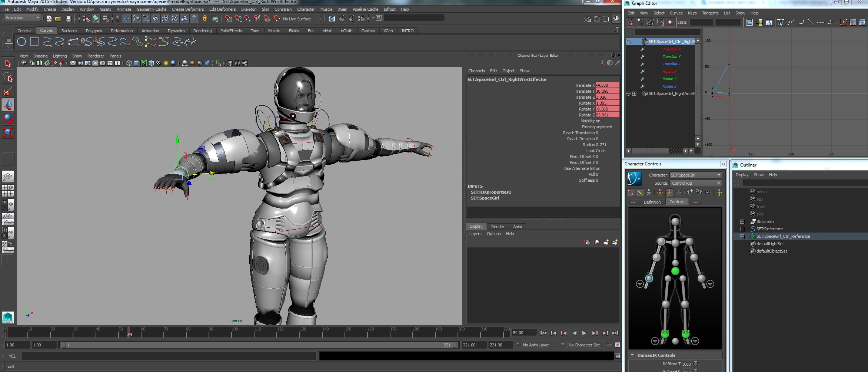The height and width of the screenshot is (372, 868).
Task: Open the Skeleton menu
Action: (249, 9)
